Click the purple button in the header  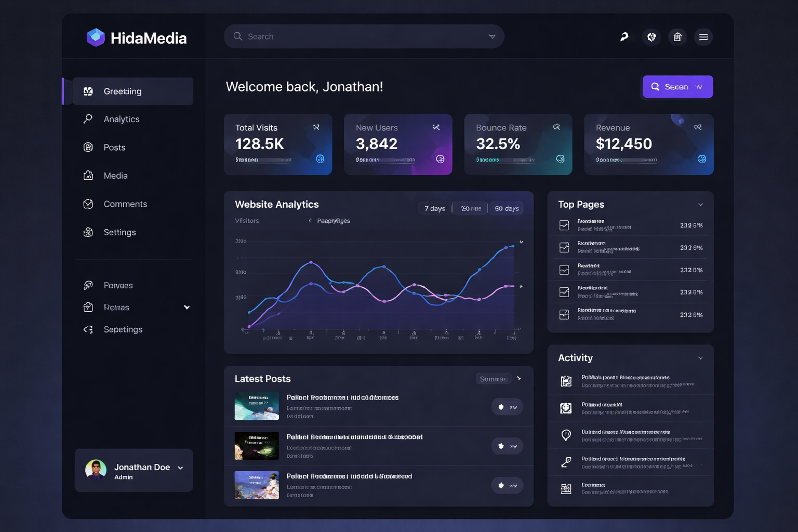[677, 87]
